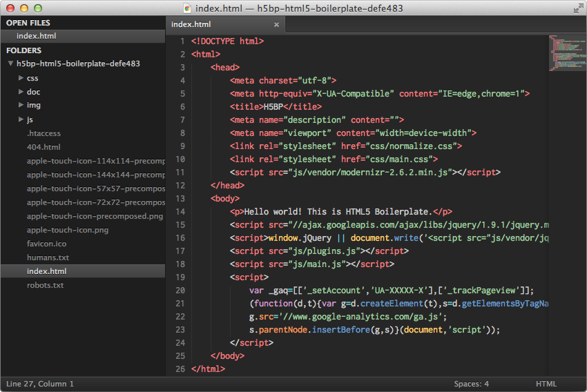Open robots.txt file
This screenshot has width=587, height=392.
(45, 285)
